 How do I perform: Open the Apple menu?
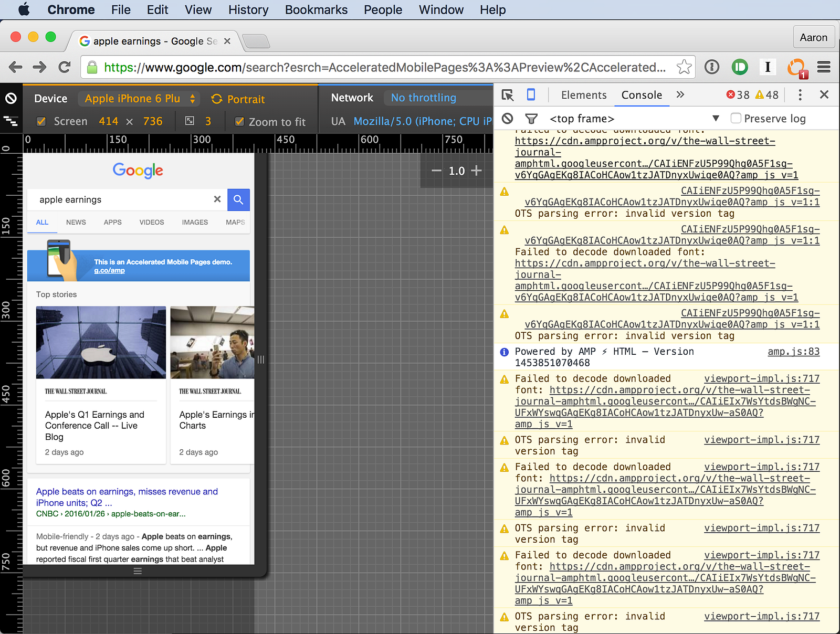click(24, 9)
